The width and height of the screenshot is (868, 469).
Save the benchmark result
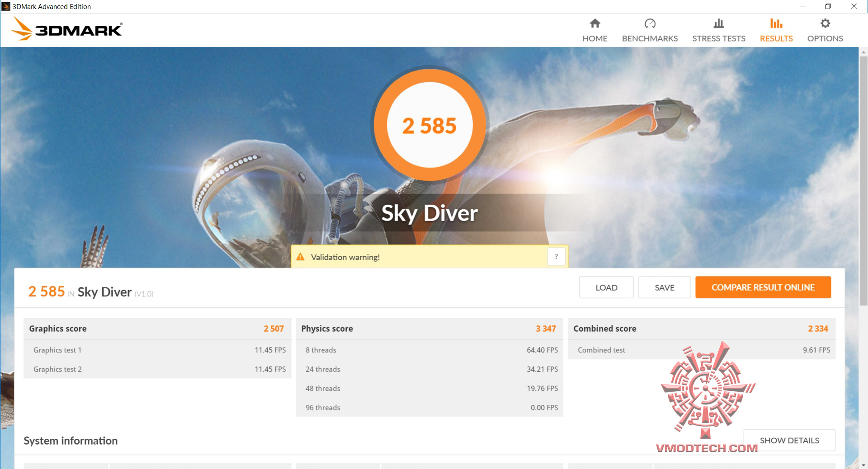click(665, 287)
